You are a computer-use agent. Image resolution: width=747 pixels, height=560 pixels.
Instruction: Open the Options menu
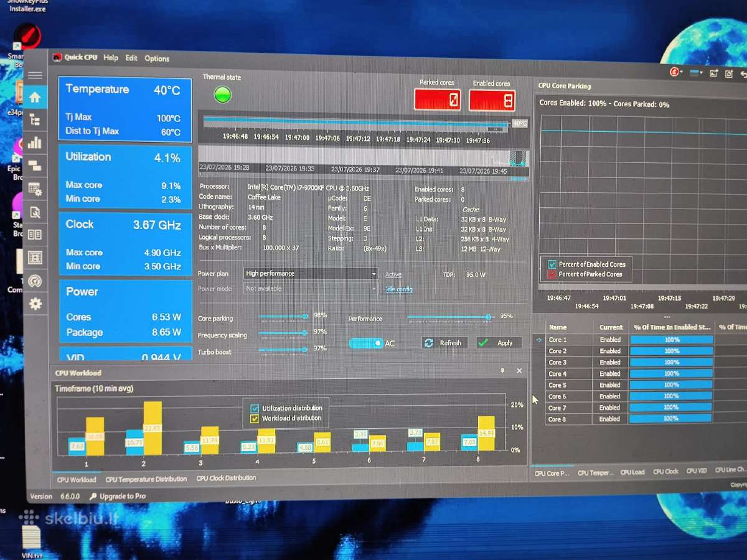(157, 58)
